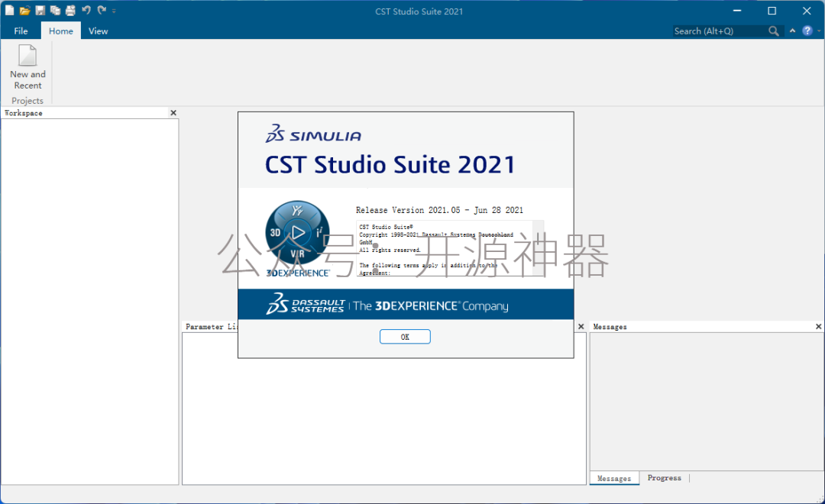Switch to the View ribbon tab
This screenshot has height=504, width=825.
click(x=99, y=31)
